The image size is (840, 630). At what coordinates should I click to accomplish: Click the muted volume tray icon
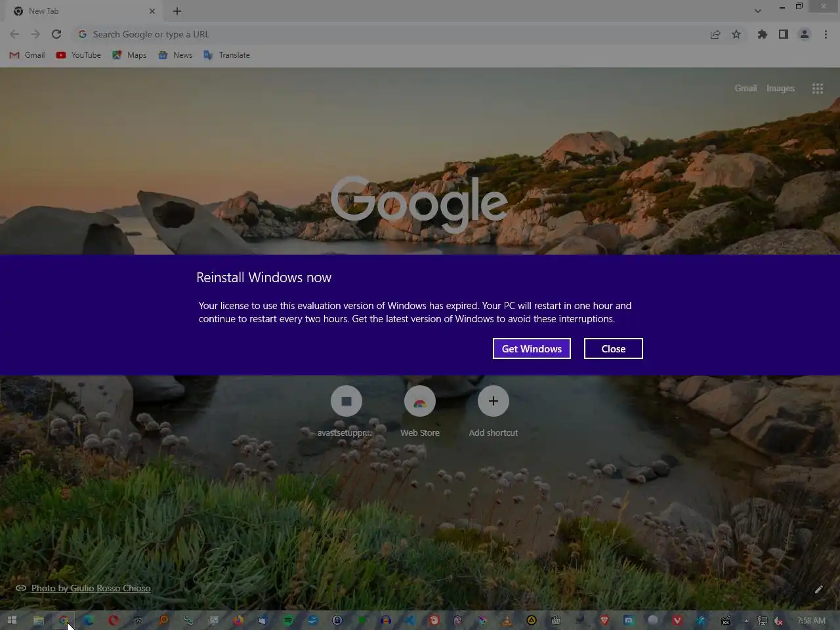click(x=778, y=620)
